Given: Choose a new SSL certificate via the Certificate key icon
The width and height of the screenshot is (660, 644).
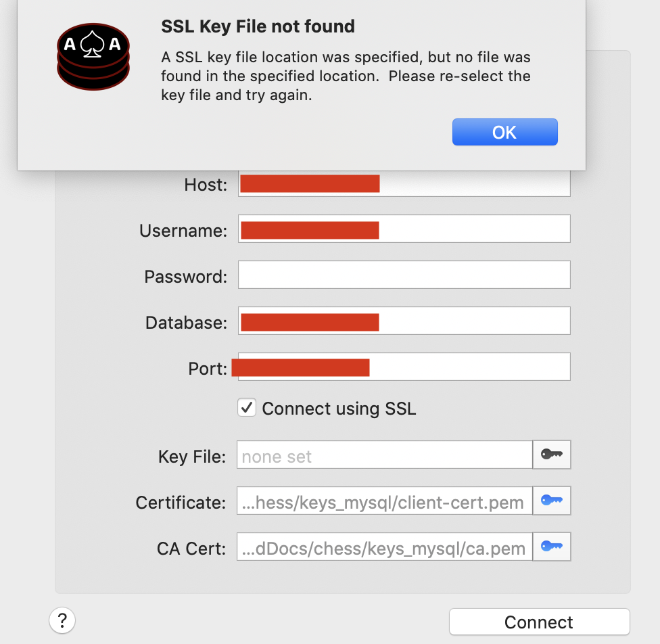Looking at the screenshot, I should click(552, 501).
